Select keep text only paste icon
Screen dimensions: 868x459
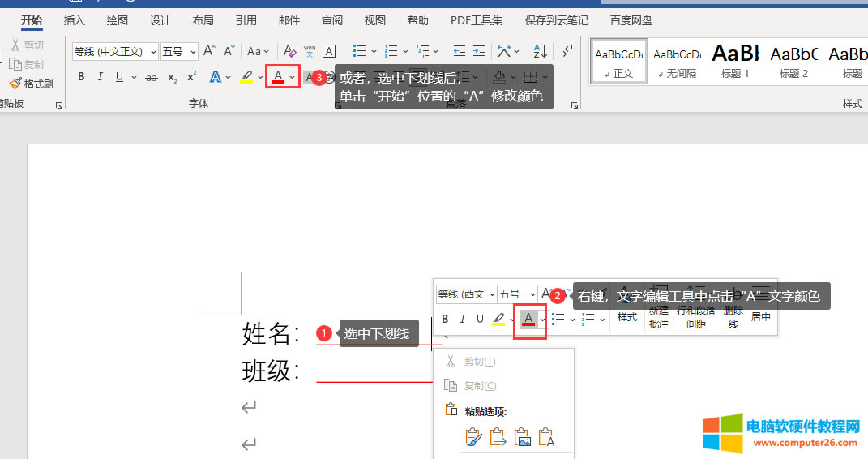pos(547,438)
